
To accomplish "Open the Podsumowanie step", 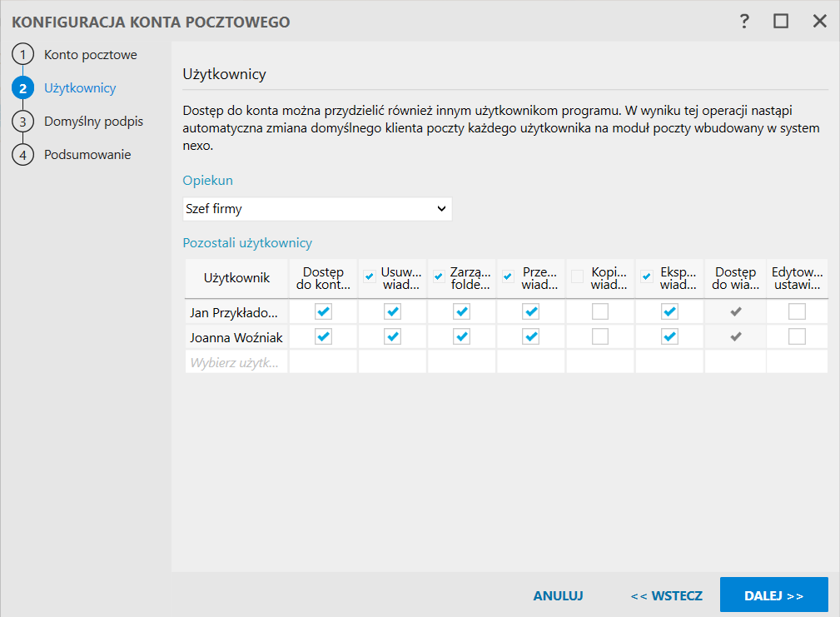I will click(x=87, y=155).
